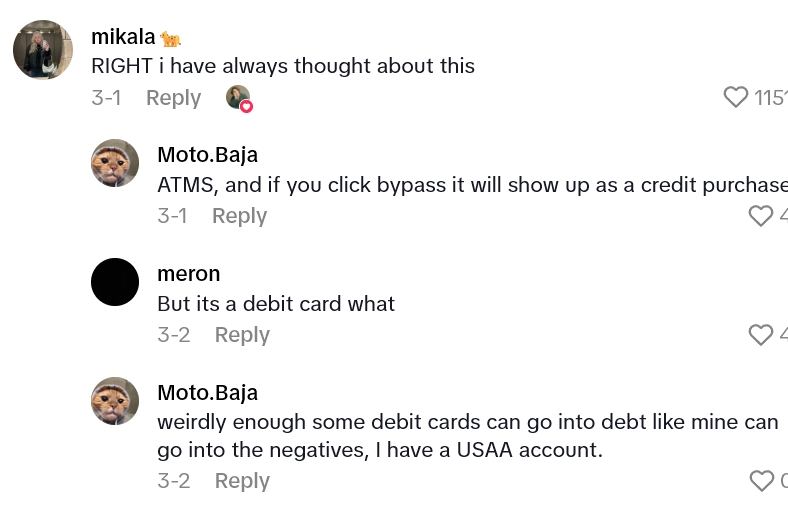
Task: Open Moto.Baja username above ATMS comment
Action: pyautogui.click(x=207, y=155)
